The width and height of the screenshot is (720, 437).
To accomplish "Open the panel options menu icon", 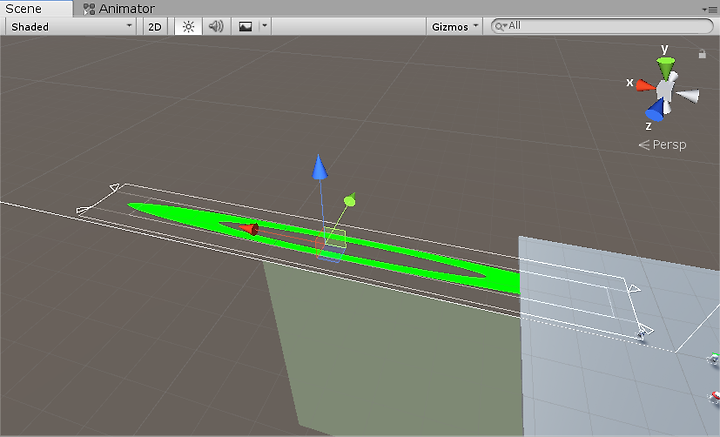I will pos(710,9).
